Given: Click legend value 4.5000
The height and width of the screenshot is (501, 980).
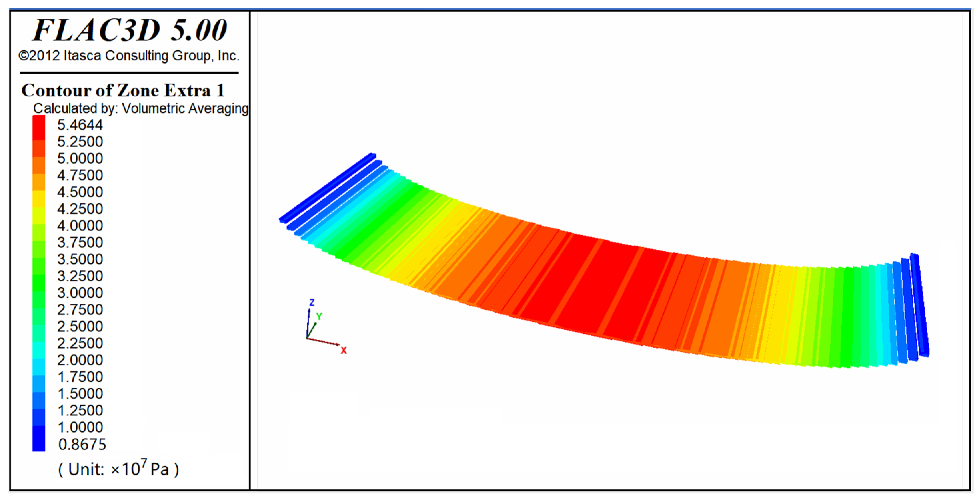Looking at the screenshot, I should tap(80, 192).
